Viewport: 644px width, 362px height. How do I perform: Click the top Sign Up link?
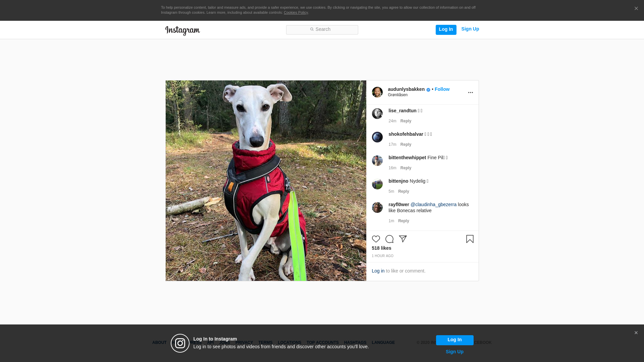point(470,29)
